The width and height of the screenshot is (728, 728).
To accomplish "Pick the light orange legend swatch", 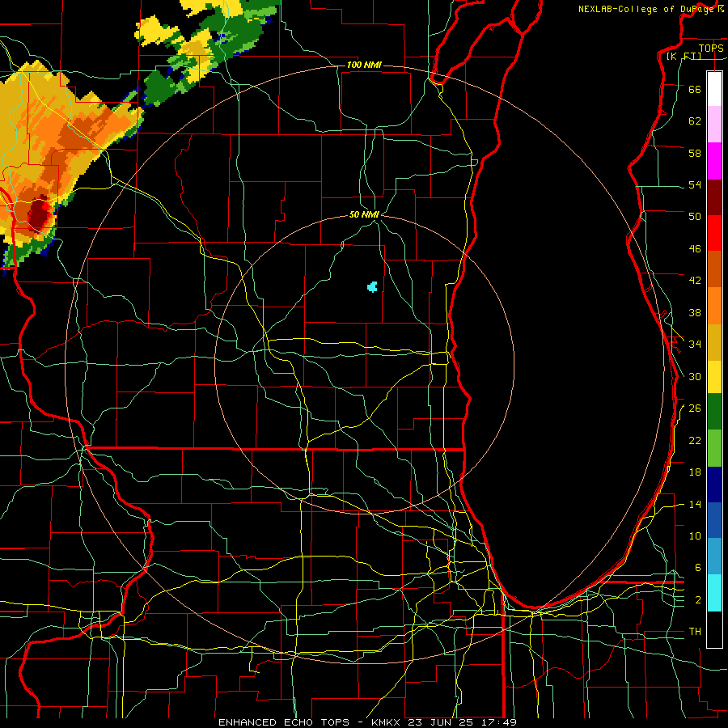I will pyautogui.click(x=714, y=306).
